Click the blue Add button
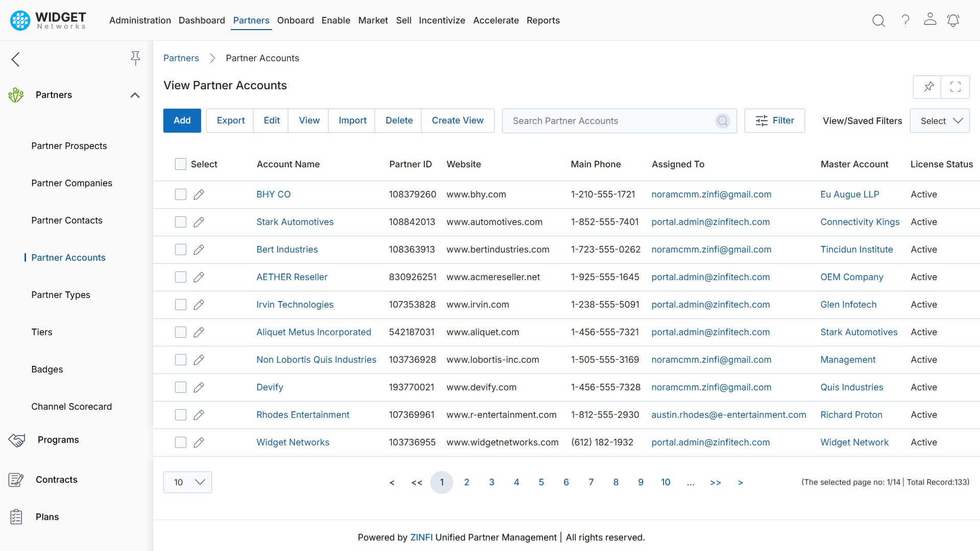980x551 pixels. 182,120
